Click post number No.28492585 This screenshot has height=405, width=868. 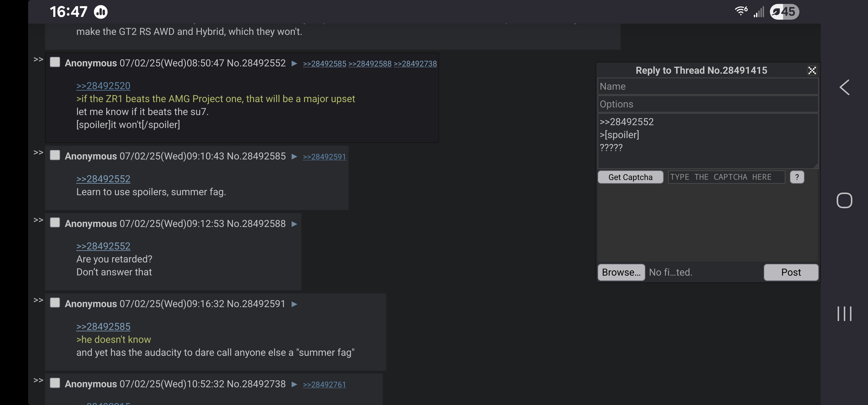pyautogui.click(x=256, y=156)
